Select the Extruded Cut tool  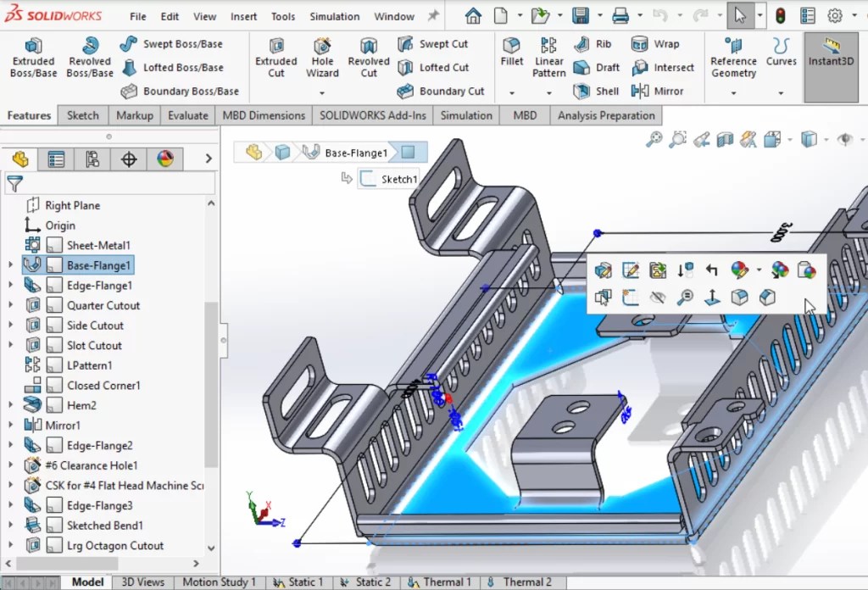click(x=275, y=58)
